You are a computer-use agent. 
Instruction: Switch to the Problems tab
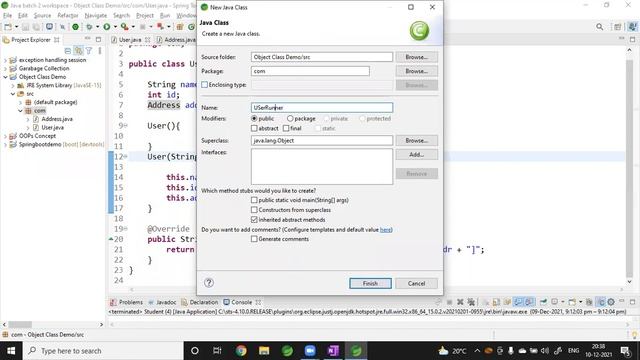(127, 302)
